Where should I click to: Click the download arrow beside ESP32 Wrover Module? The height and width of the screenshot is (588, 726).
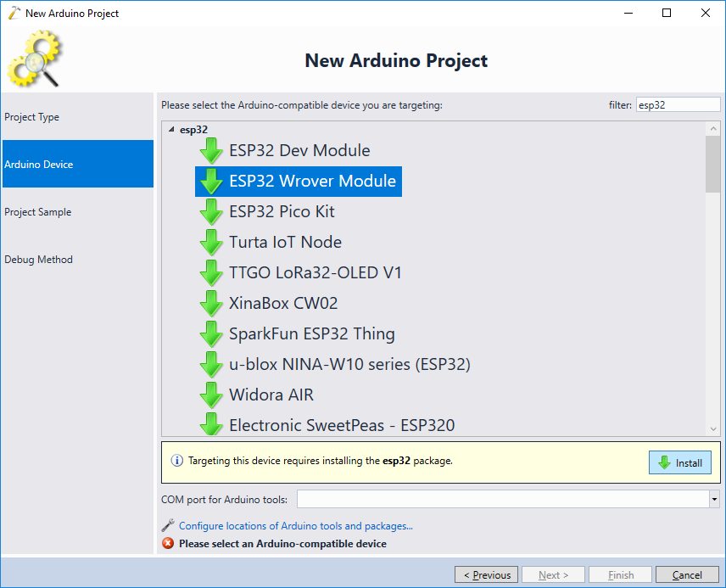click(211, 182)
